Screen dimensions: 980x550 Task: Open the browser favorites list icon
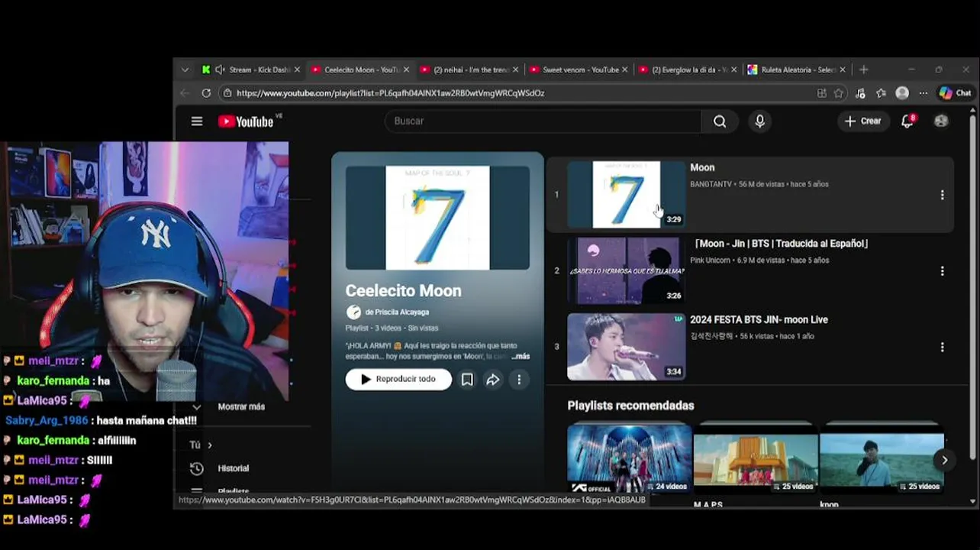pos(882,93)
